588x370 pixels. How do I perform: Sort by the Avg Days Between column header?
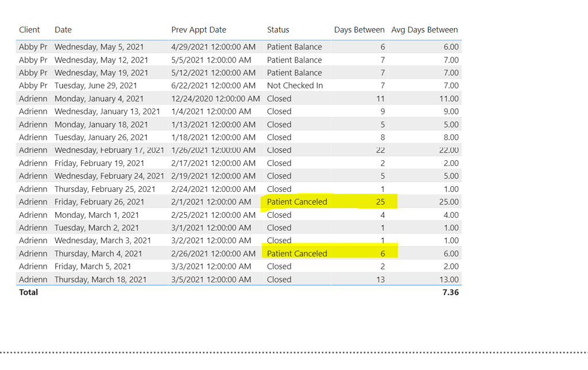tap(424, 29)
